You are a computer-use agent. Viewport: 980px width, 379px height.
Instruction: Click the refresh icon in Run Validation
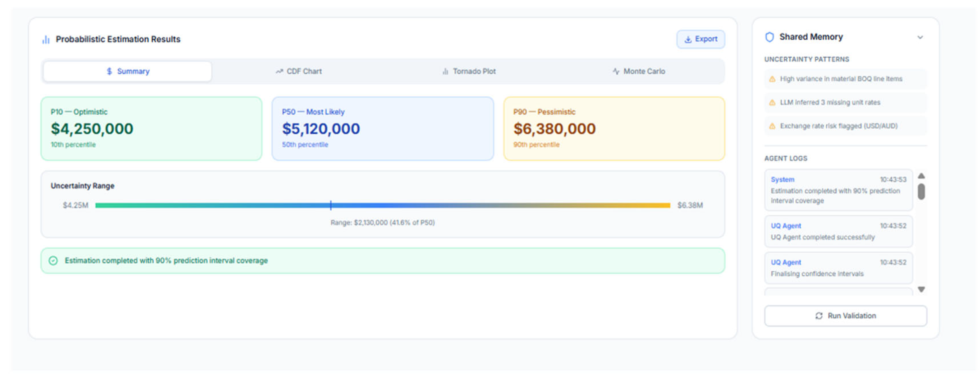819,316
